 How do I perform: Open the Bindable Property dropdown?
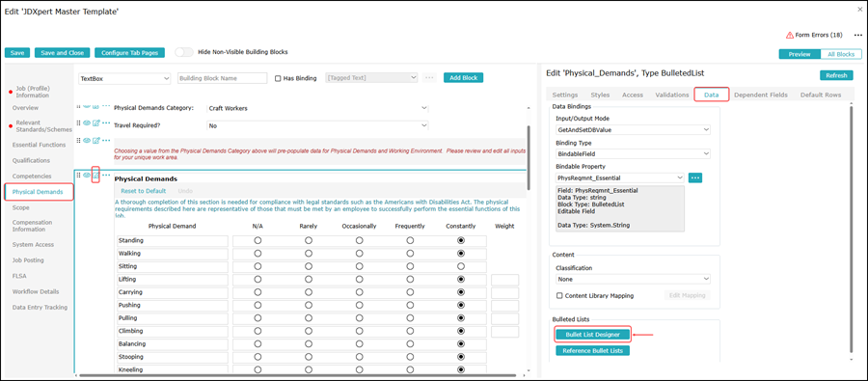[x=620, y=177]
